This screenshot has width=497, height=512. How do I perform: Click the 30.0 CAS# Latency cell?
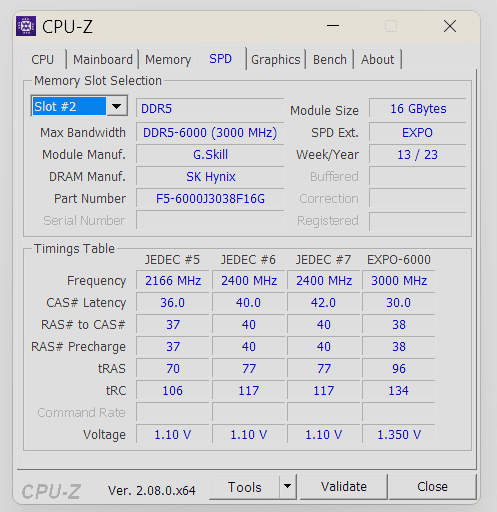pos(399,303)
